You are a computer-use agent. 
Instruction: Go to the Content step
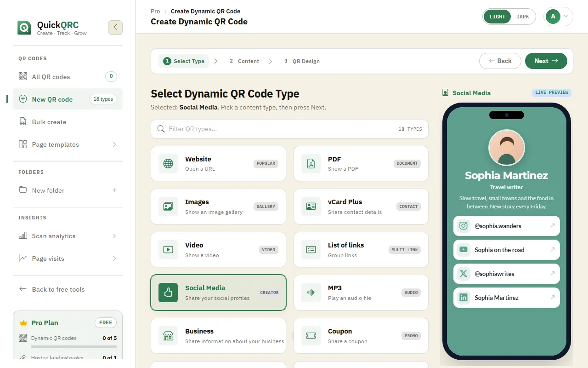pos(244,61)
